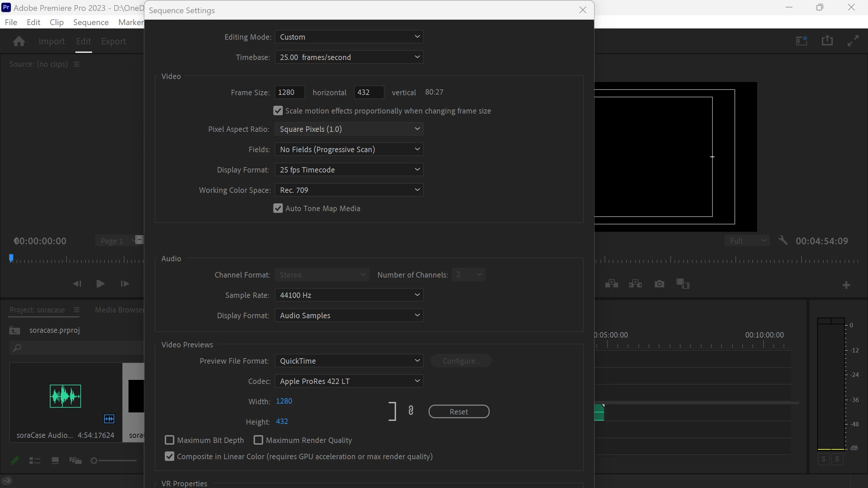Open the Timebase frames per second dropdown
This screenshot has height=488, width=868.
point(349,57)
